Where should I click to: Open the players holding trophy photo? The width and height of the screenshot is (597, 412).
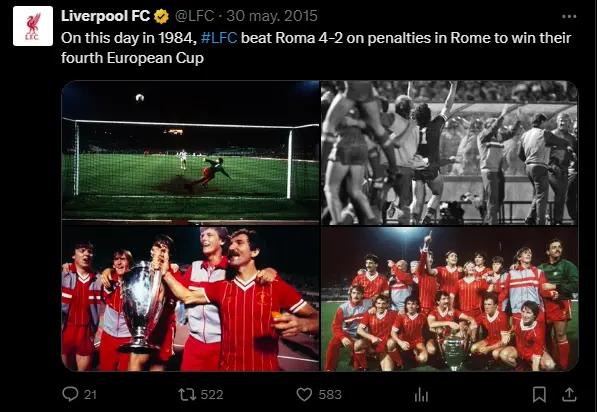190,299
